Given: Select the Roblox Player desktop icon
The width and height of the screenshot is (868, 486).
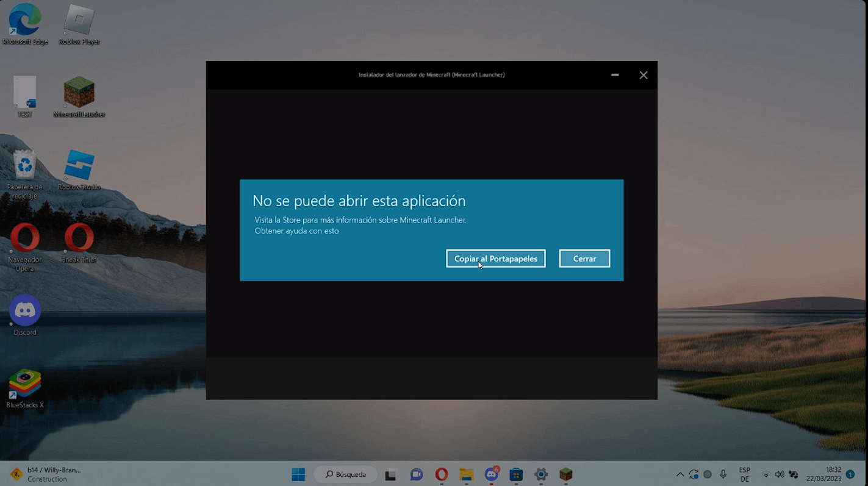Looking at the screenshot, I should [x=79, y=25].
